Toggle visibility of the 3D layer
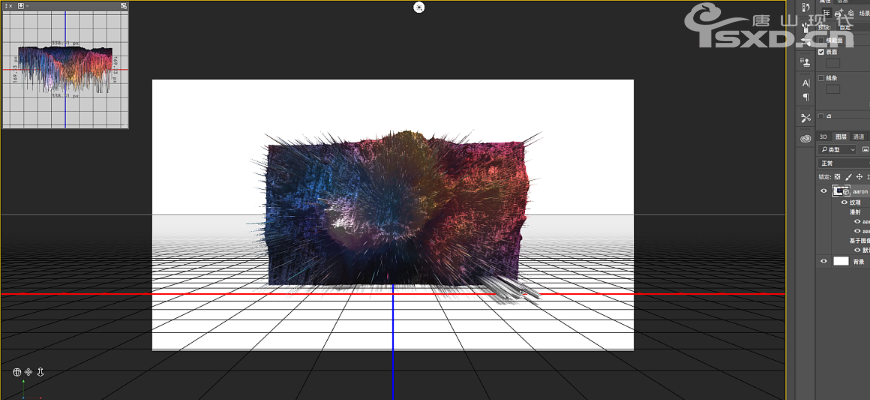 [824, 190]
